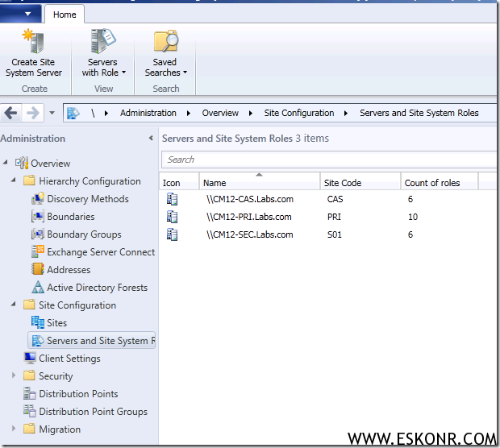Click the server icon for CM12-SEC row

pos(173,234)
